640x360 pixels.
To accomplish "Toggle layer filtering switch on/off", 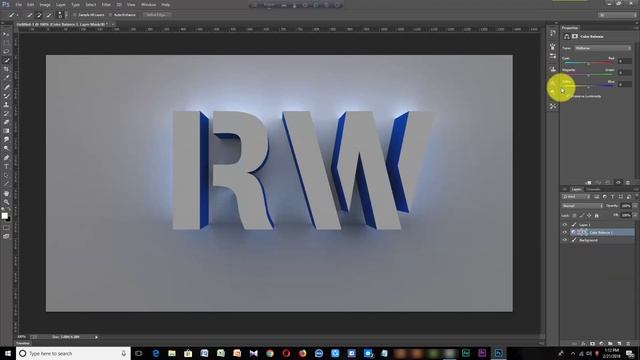I will click(x=636, y=197).
